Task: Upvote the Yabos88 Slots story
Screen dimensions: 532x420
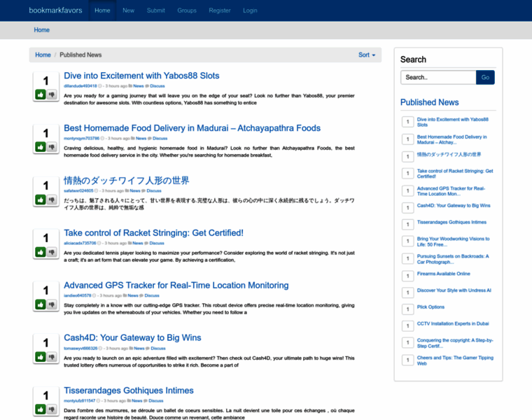Action: click(x=41, y=94)
